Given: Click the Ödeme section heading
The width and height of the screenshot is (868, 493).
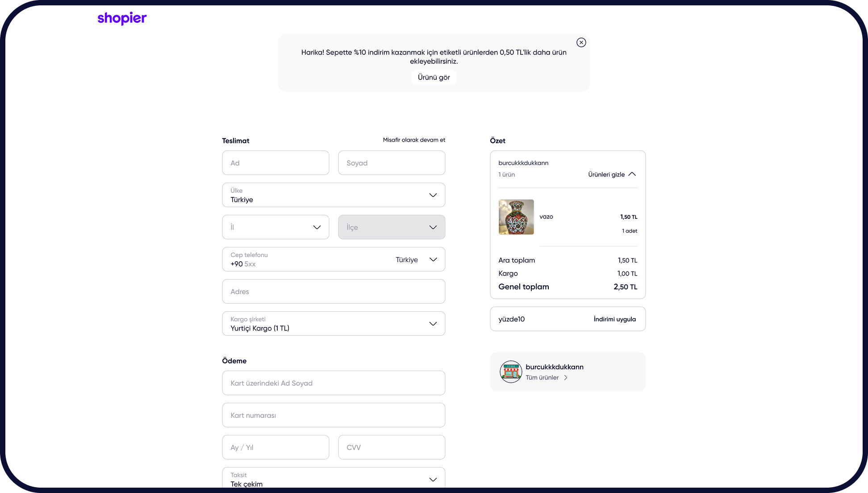Looking at the screenshot, I should pos(234,361).
